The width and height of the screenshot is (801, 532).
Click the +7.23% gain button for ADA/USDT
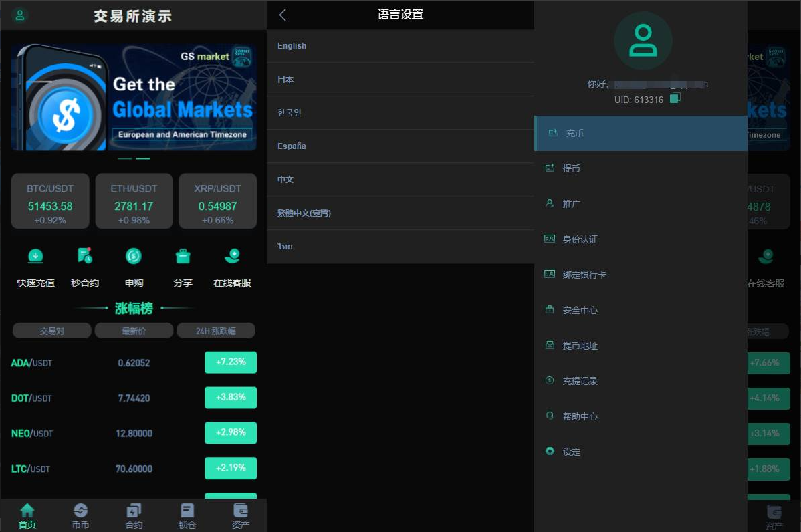click(230, 362)
